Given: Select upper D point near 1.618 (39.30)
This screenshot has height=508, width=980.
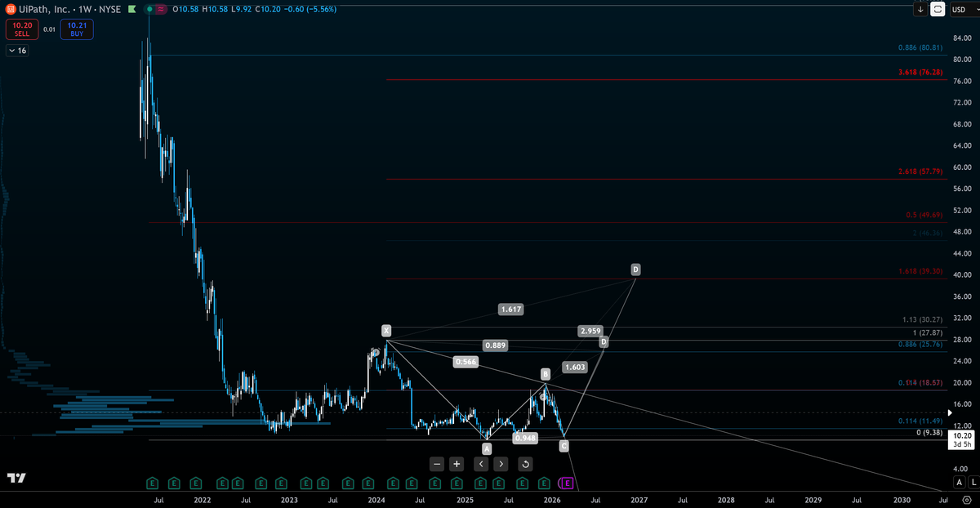Looking at the screenshot, I should 636,269.
